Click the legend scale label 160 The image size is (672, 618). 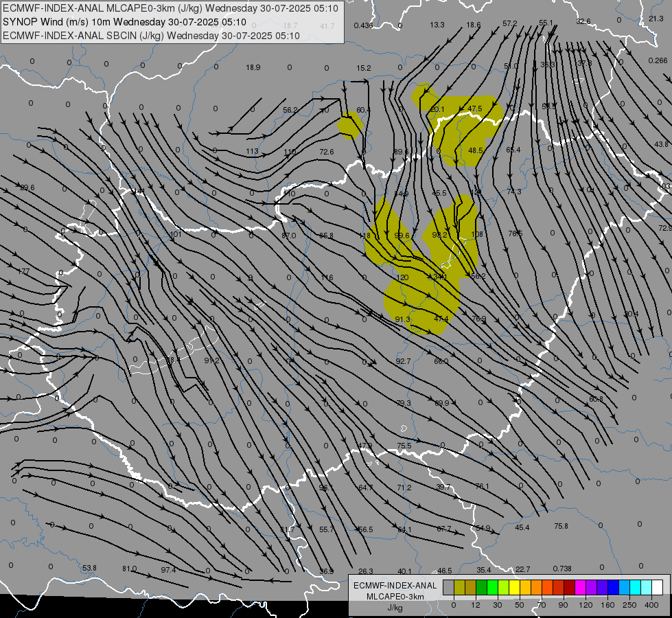click(x=607, y=605)
